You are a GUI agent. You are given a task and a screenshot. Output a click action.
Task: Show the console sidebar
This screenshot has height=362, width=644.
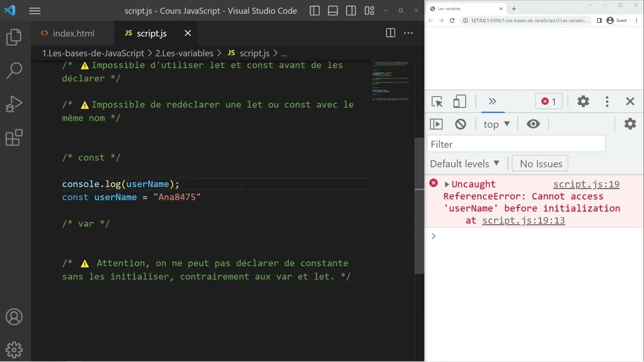click(x=436, y=124)
